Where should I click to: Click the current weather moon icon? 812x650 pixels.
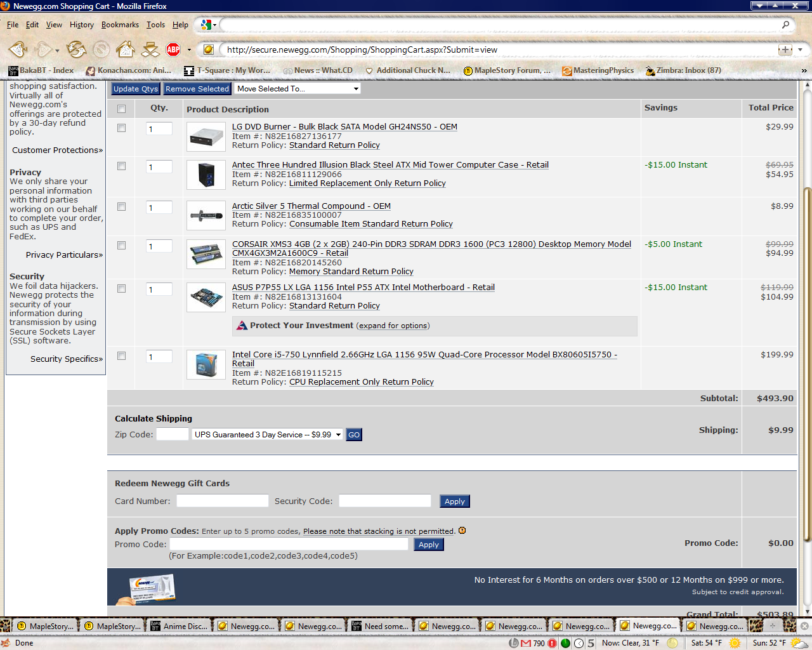672,643
